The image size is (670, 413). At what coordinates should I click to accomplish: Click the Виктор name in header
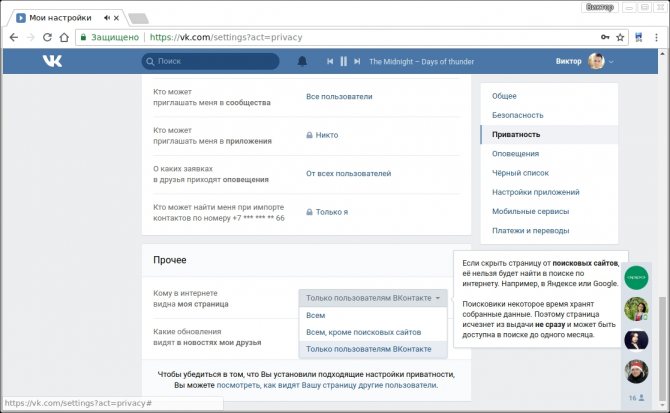click(568, 62)
